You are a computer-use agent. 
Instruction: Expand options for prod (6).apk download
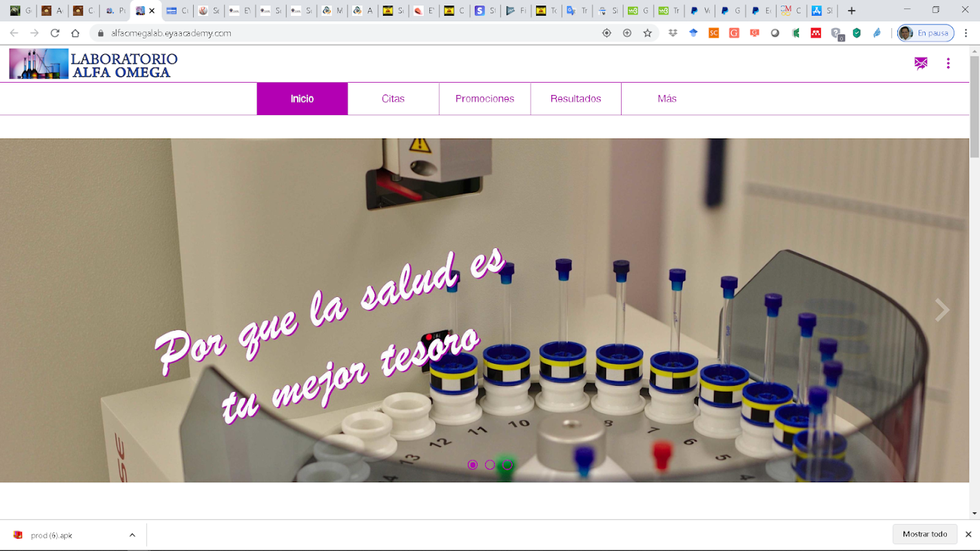pyautogui.click(x=132, y=535)
